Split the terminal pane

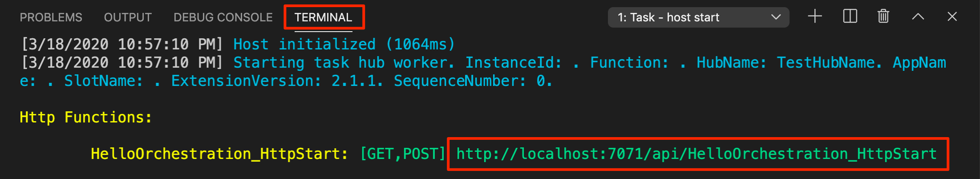[850, 17]
